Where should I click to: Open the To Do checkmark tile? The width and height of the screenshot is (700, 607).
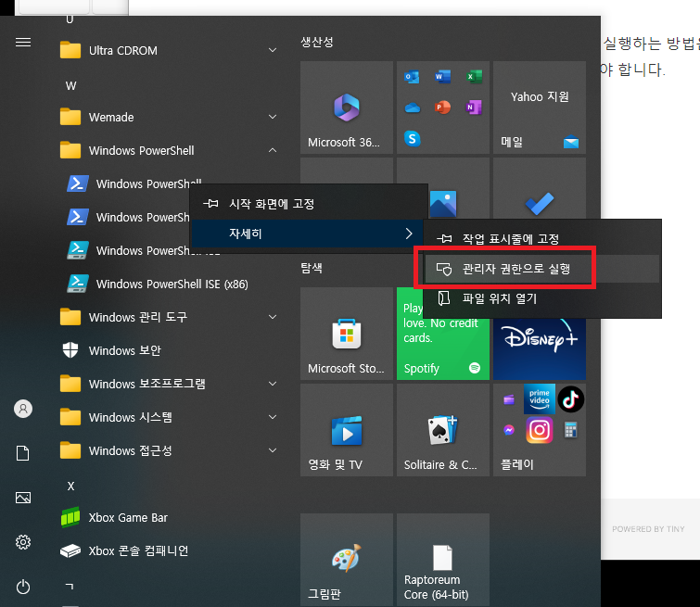tap(540, 204)
